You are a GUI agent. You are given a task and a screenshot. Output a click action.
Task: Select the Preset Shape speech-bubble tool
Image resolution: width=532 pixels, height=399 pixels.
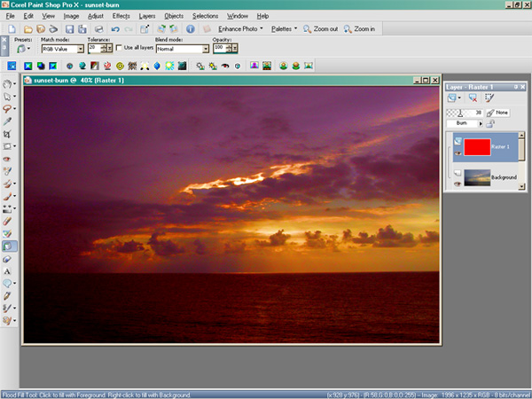(x=7, y=283)
